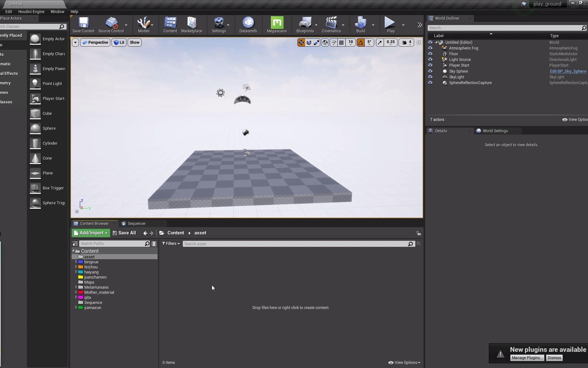Expand the MetaHumans folder

[x=76, y=287]
